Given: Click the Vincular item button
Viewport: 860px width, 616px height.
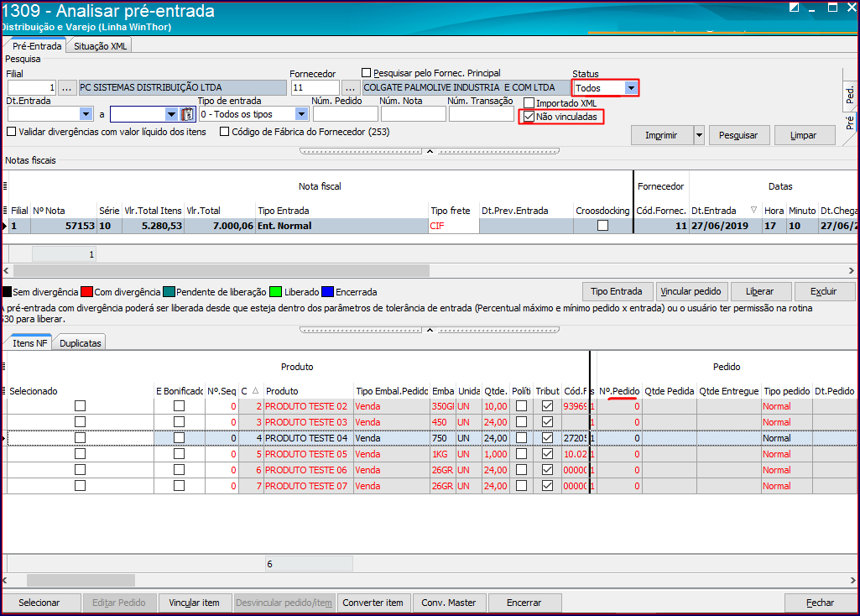Looking at the screenshot, I should click(194, 603).
